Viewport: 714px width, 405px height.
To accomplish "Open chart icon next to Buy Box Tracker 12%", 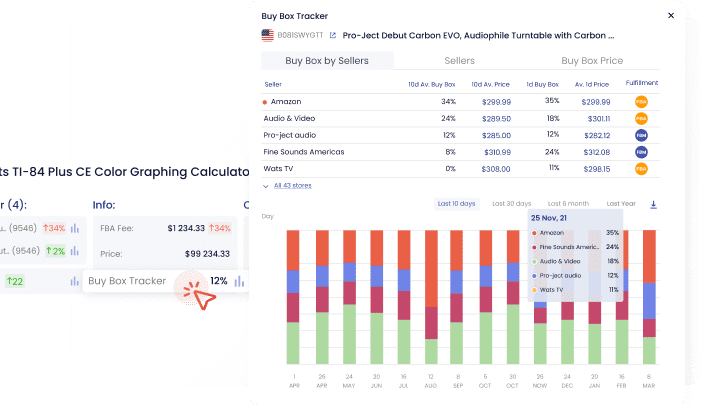I will (241, 281).
